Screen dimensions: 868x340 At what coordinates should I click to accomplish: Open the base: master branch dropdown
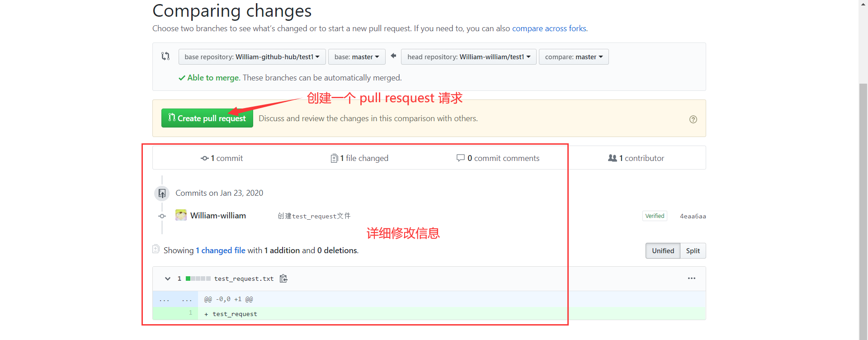pyautogui.click(x=357, y=57)
